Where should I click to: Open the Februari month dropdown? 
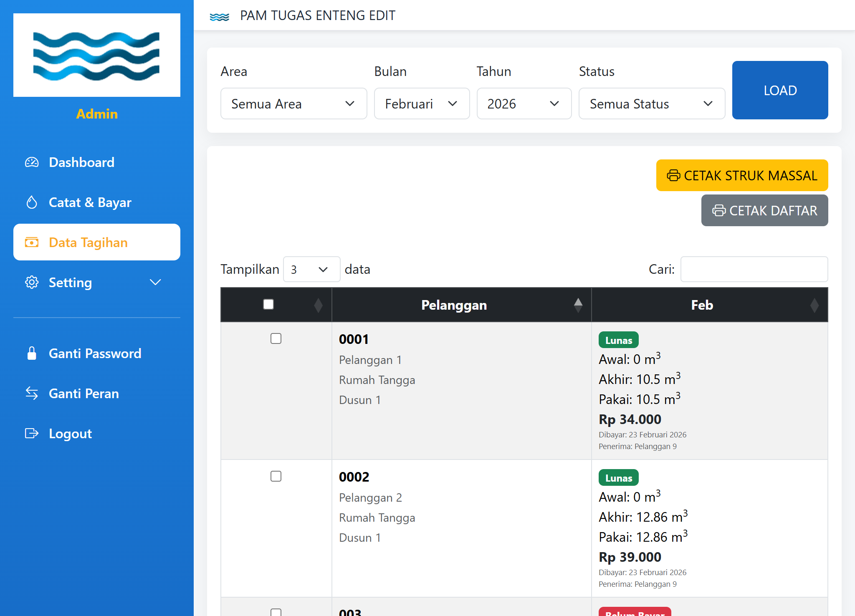(x=422, y=104)
